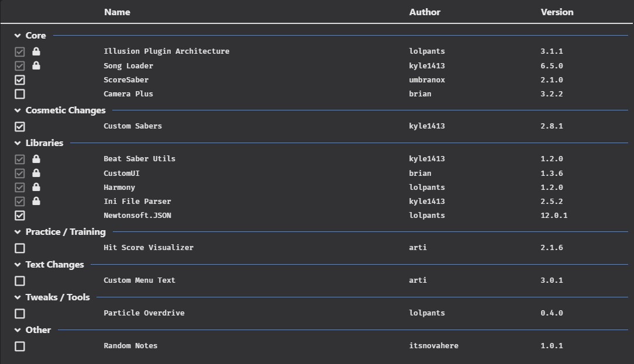Select the CustomUI library name
The height and width of the screenshot is (364, 634).
121,173
